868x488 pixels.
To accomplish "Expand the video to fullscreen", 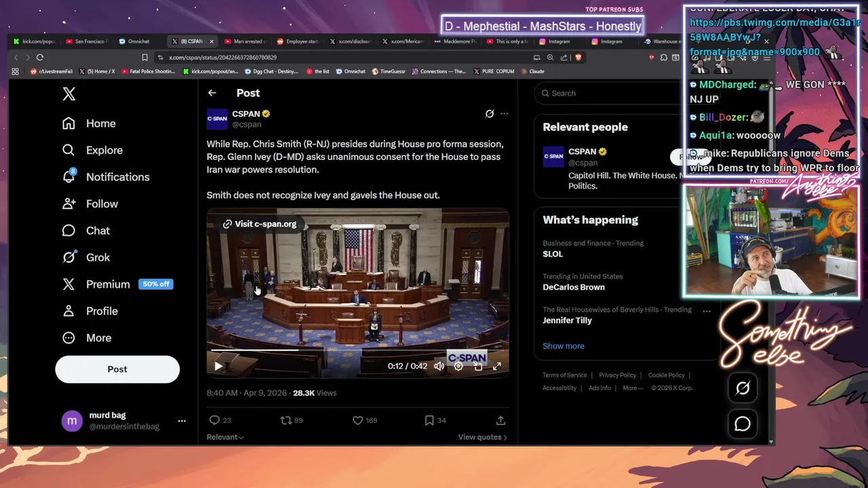I will pyautogui.click(x=497, y=366).
